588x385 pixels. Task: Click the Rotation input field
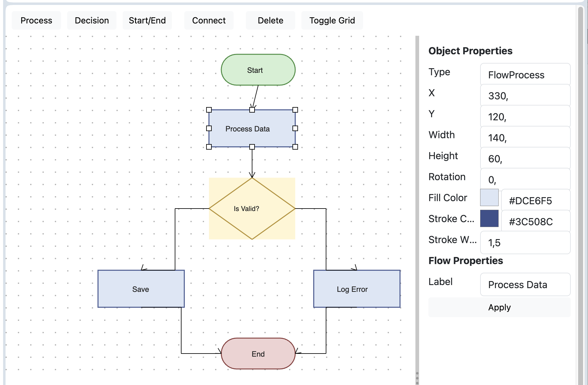[525, 180]
